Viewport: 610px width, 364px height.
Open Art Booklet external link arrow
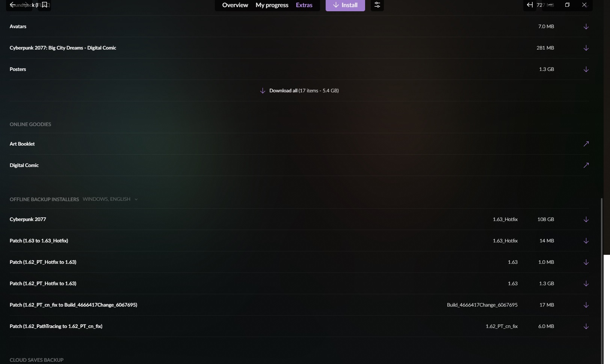pyautogui.click(x=586, y=144)
